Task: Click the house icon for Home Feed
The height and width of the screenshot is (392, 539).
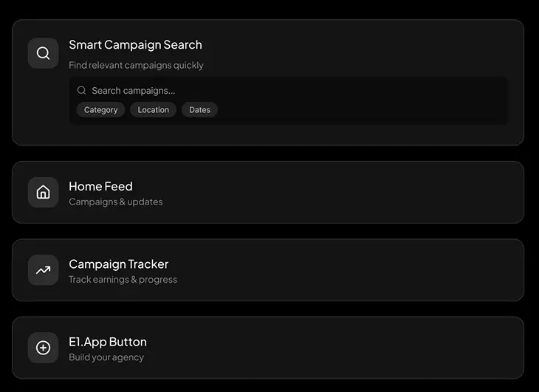Action: coord(43,193)
